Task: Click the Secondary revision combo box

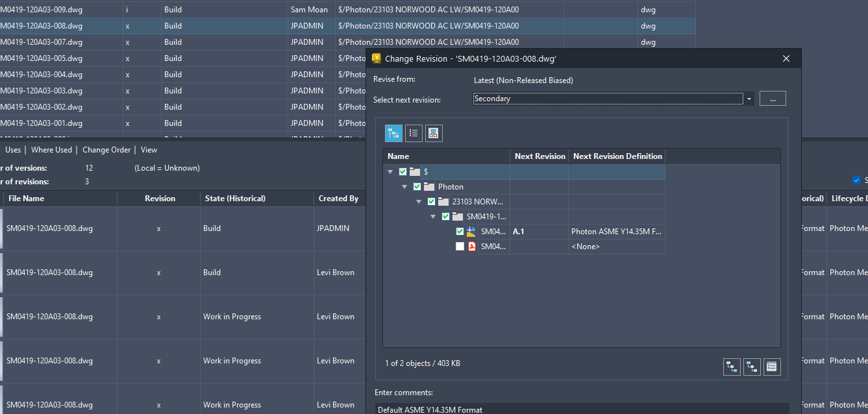Action: coord(608,99)
